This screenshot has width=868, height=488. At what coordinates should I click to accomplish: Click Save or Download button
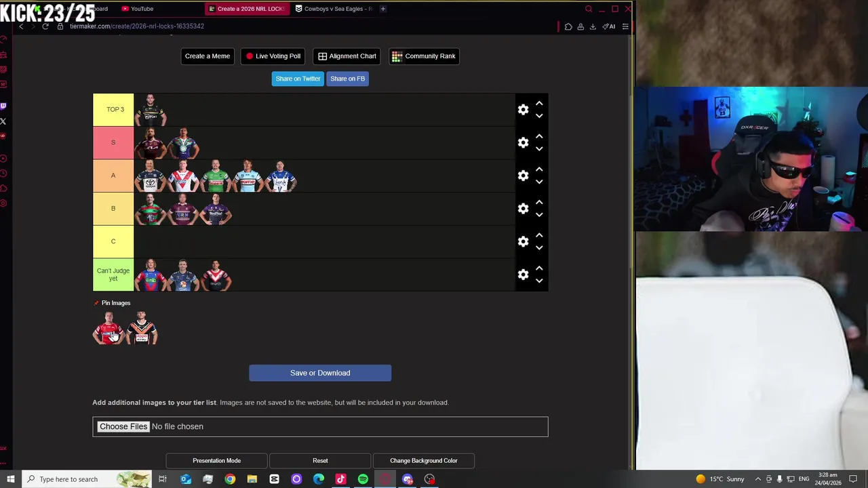click(x=320, y=373)
